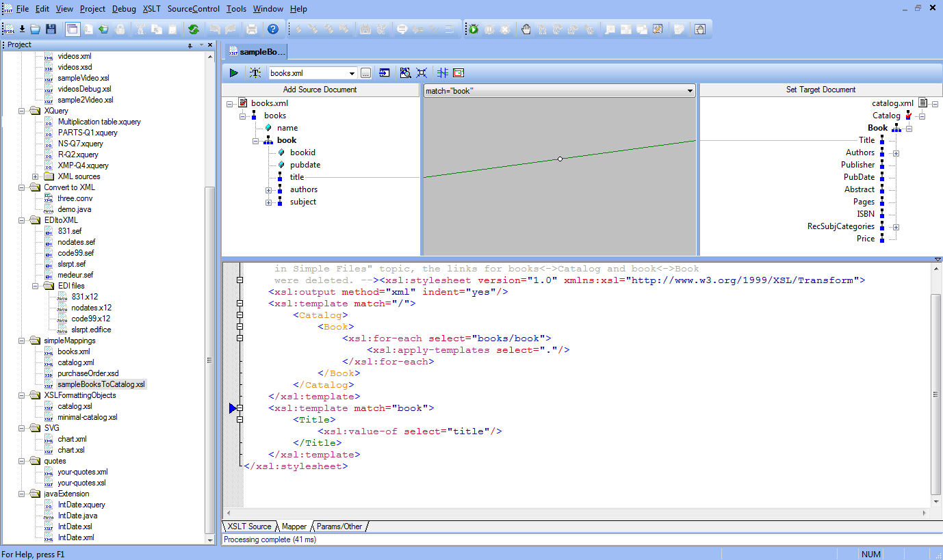943x560 pixels.
Task: Toggle the Project panel pin
Action: click(190, 45)
